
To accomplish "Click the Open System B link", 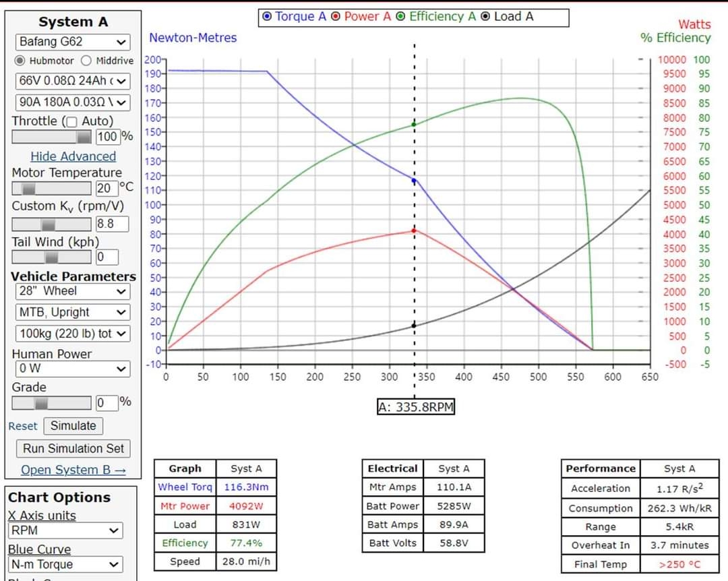I will click(x=73, y=470).
